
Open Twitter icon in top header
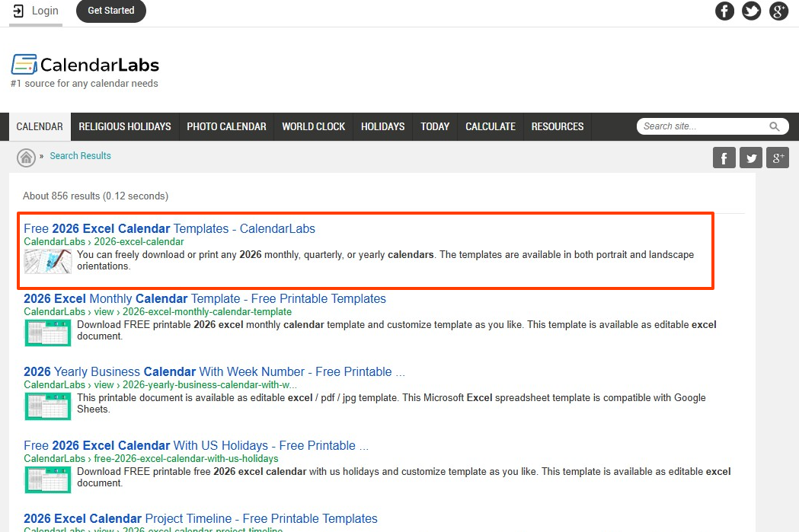coord(751,11)
